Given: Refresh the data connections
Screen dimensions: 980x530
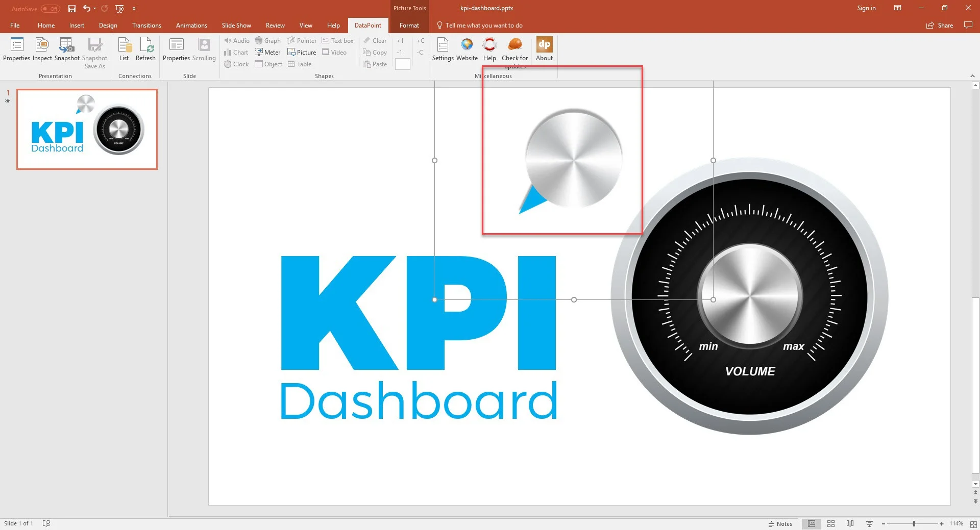Looking at the screenshot, I should [145, 49].
